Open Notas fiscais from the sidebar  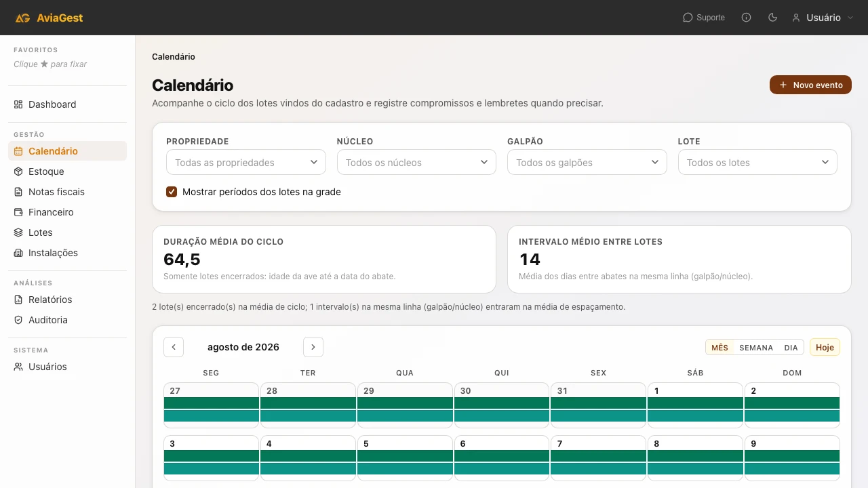point(67,192)
